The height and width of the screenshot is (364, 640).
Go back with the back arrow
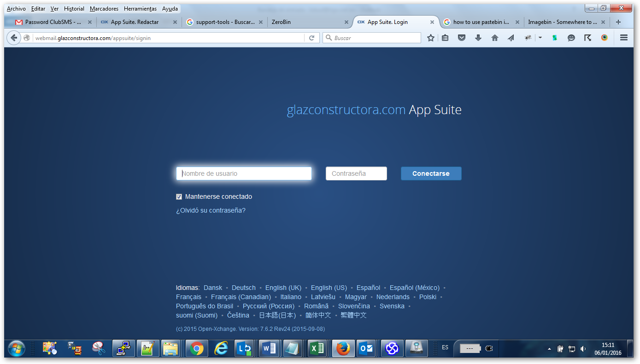tap(14, 38)
